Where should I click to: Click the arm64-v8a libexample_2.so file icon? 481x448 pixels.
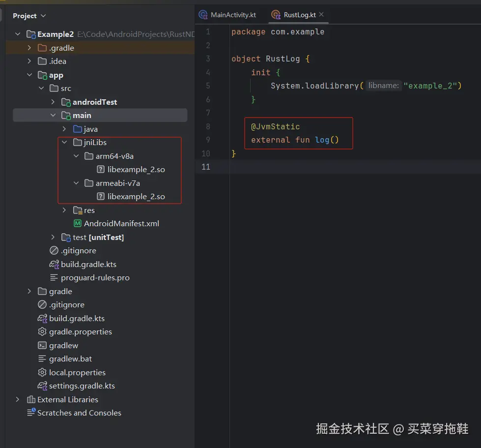101,170
